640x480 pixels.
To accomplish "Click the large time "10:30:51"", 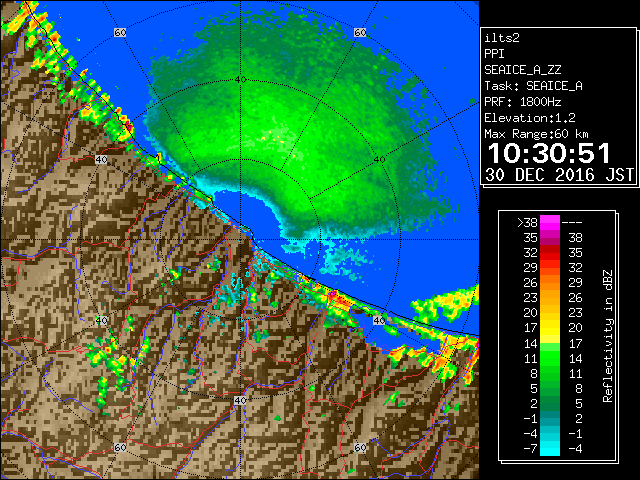I will [549, 153].
